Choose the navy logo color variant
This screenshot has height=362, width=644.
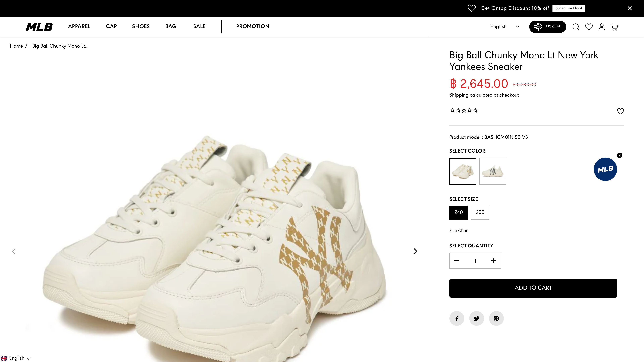493,171
